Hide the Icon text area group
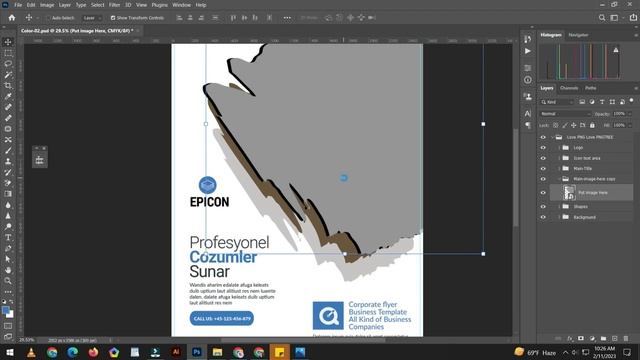 click(543, 158)
